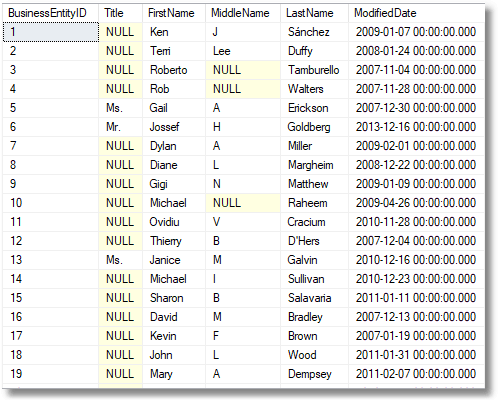Click the ModifiedDate column header

pos(417,13)
